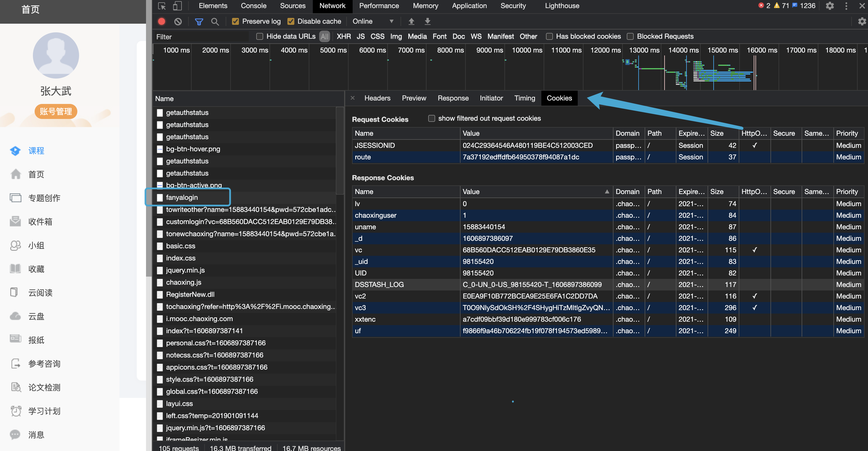Image resolution: width=868 pixels, height=451 pixels.
Task: Uncheck Preserve log checkbox
Action: (235, 21)
